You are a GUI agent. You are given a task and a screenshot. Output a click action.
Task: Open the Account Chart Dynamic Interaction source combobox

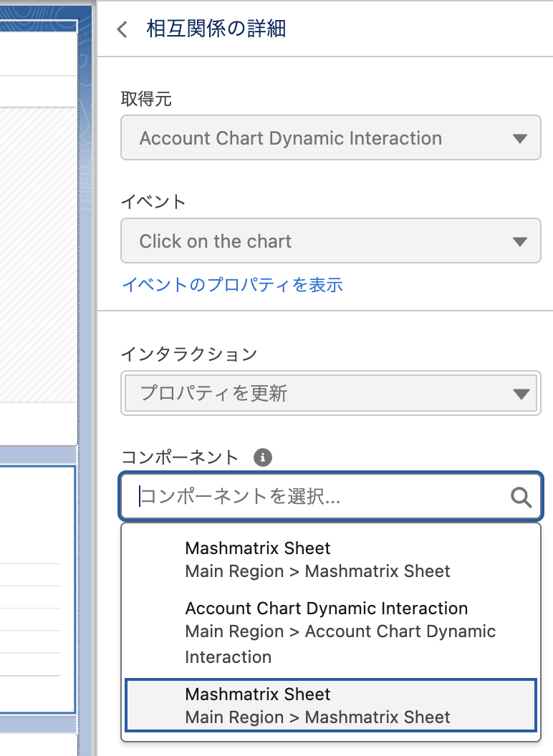[330, 139]
